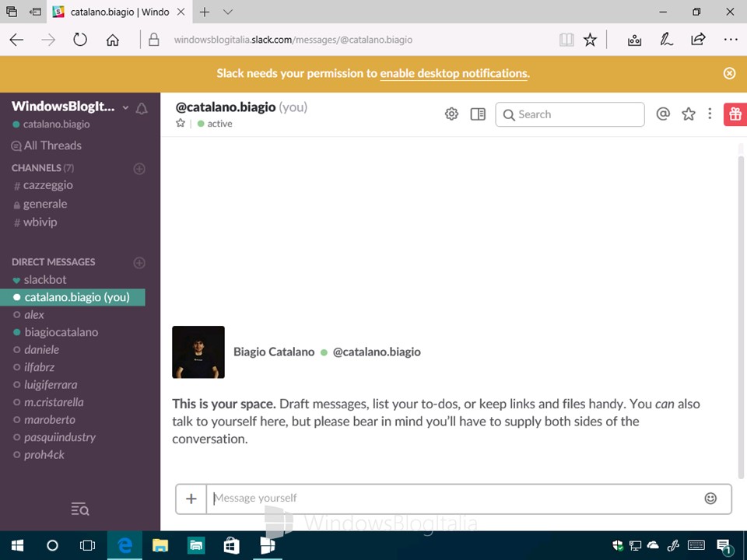Viewport: 747px width, 560px height.
Task: Focus the Message yourself input box
Action: pos(454,499)
